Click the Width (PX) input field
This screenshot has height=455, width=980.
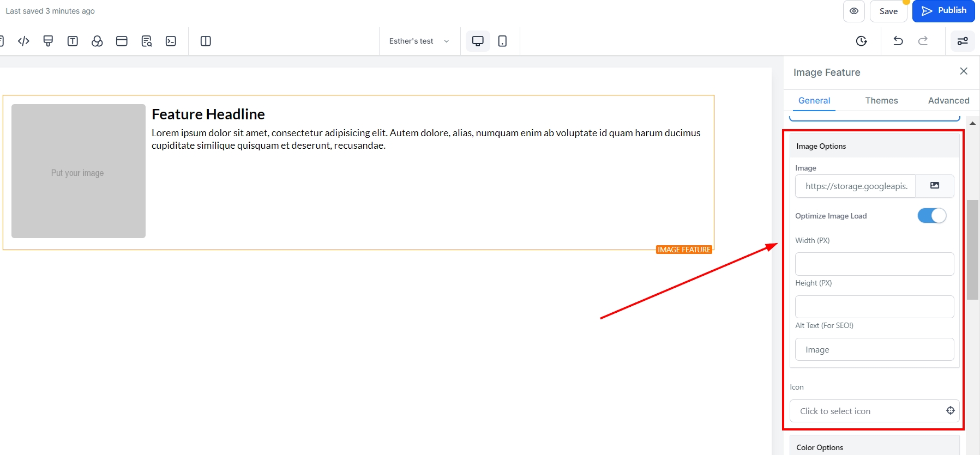tap(874, 264)
